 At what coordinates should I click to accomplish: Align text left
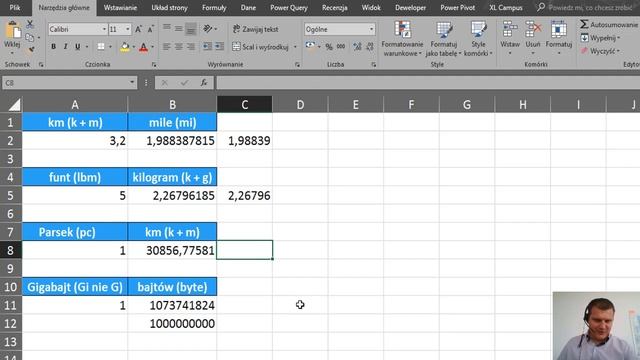pyautogui.click(x=167, y=47)
